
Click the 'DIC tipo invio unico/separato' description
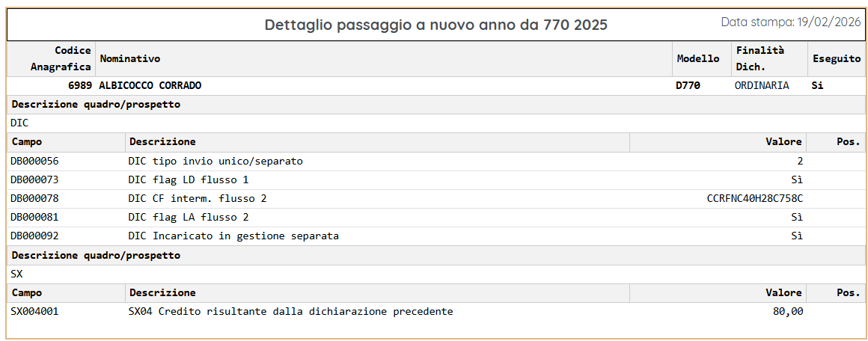tap(216, 162)
